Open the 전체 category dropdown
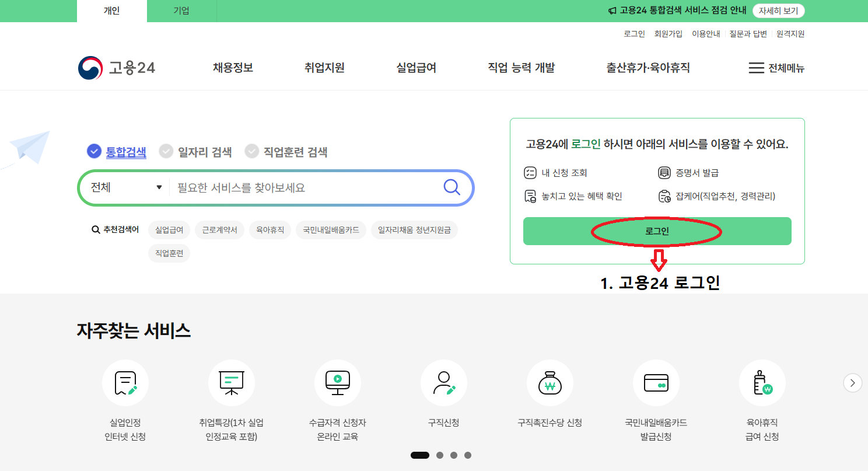 coord(126,187)
